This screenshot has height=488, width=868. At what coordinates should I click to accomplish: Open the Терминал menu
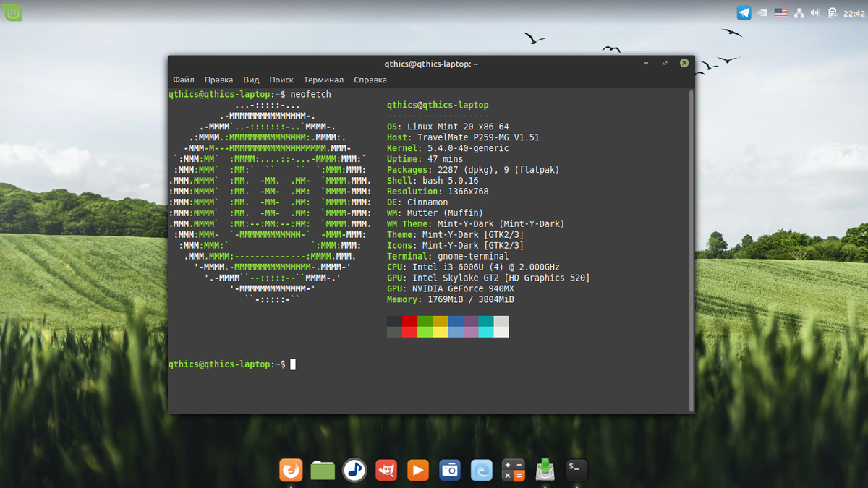pyautogui.click(x=323, y=80)
